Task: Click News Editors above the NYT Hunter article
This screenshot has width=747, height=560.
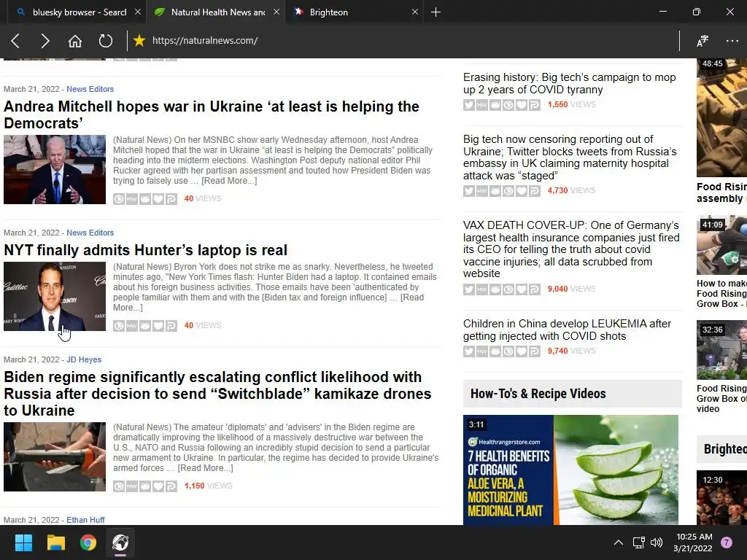Action: click(90, 233)
